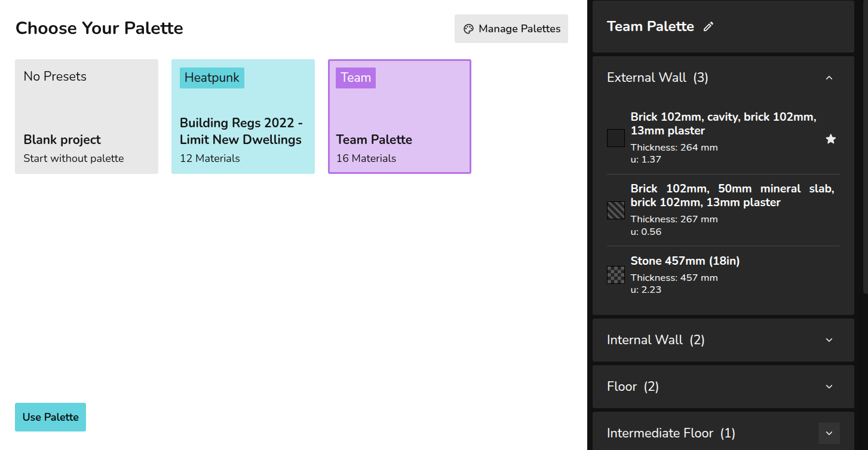Click the star icon on the first brick wall
The height and width of the screenshot is (450, 868).
(x=830, y=139)
